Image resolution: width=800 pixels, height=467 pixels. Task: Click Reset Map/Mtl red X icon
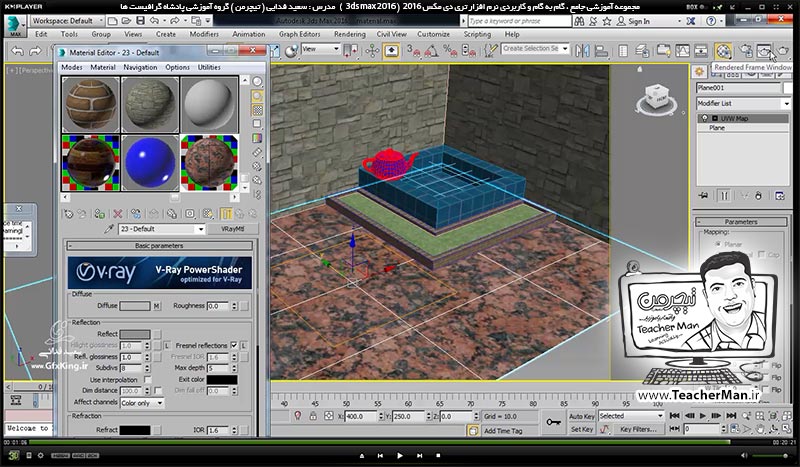118,214
